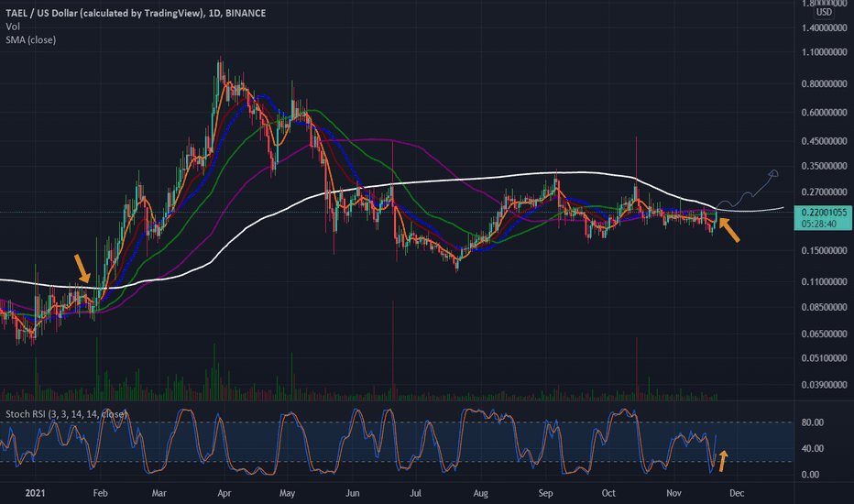The height and width of the screenshot is (504, 854).
Task: Select the Vol indicator label
Action: pyautogui.click(x=13, y=27)
